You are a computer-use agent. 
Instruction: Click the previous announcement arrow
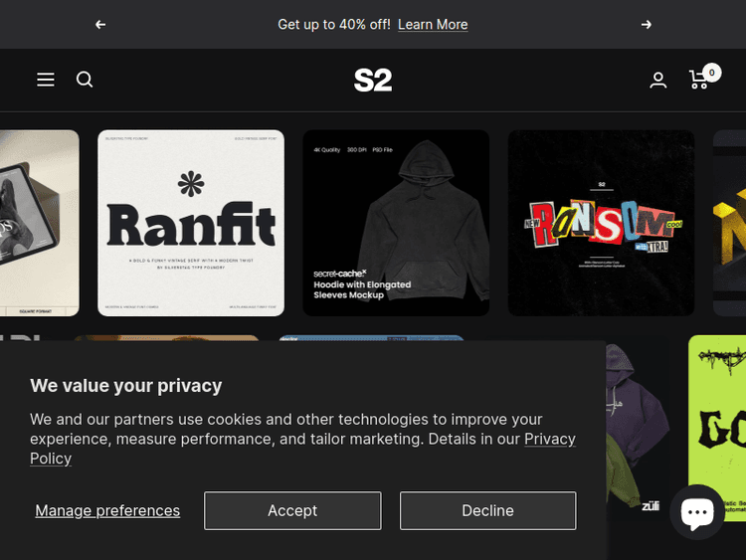[100, 24]
